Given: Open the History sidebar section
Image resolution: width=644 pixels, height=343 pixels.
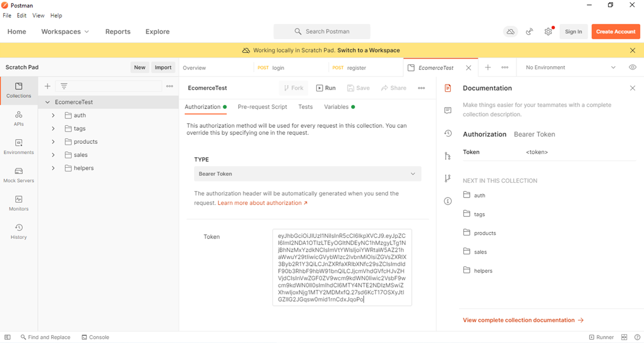Looking at the screenshot, I should [19, 232].
